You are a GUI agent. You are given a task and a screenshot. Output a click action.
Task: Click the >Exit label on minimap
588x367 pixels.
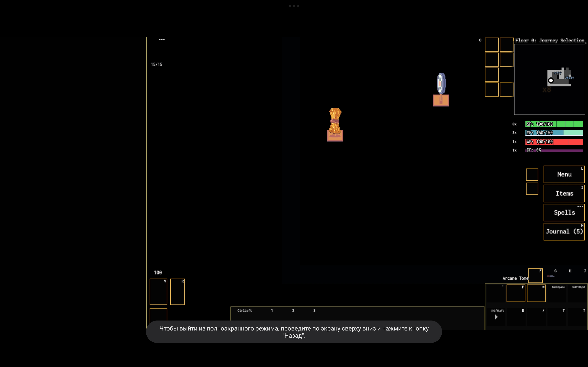point(570,78)
